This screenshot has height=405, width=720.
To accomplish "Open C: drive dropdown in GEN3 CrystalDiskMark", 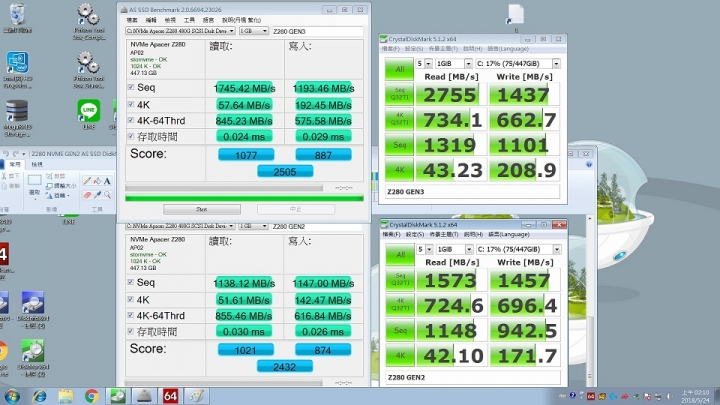I will pyautogui.click(x=518, y=63).
